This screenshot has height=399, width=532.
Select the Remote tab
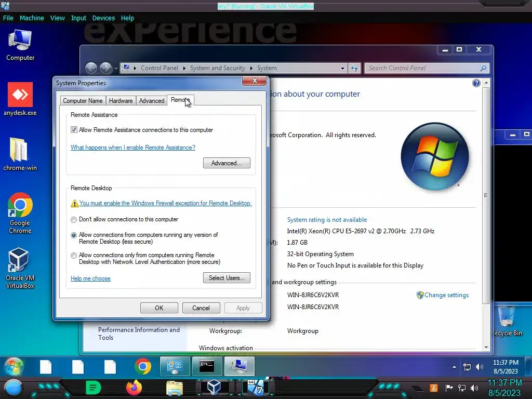click(180, 100)
